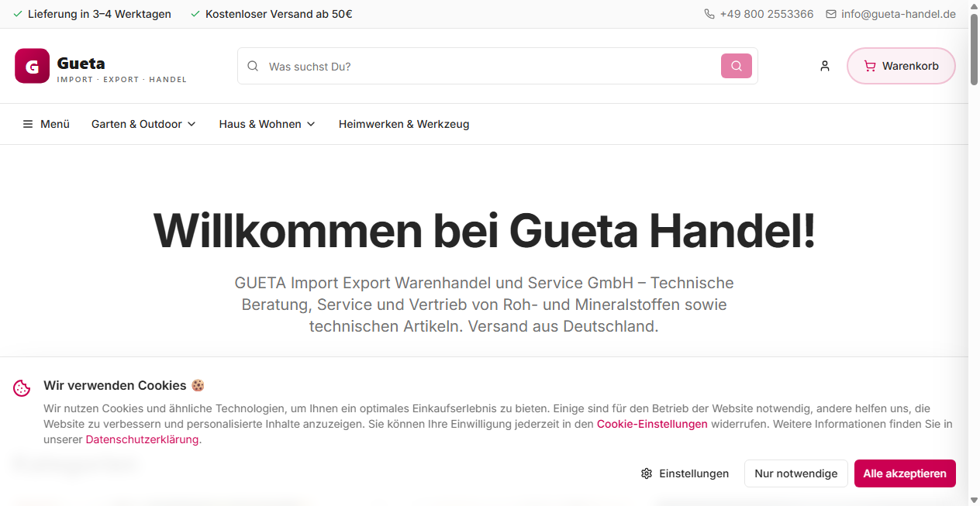Image resolution: width=980 pixels, height=506 pixels.
Task: Open the hamburger Menü icon
Action: pyautogui.click(x=28, y=123)
